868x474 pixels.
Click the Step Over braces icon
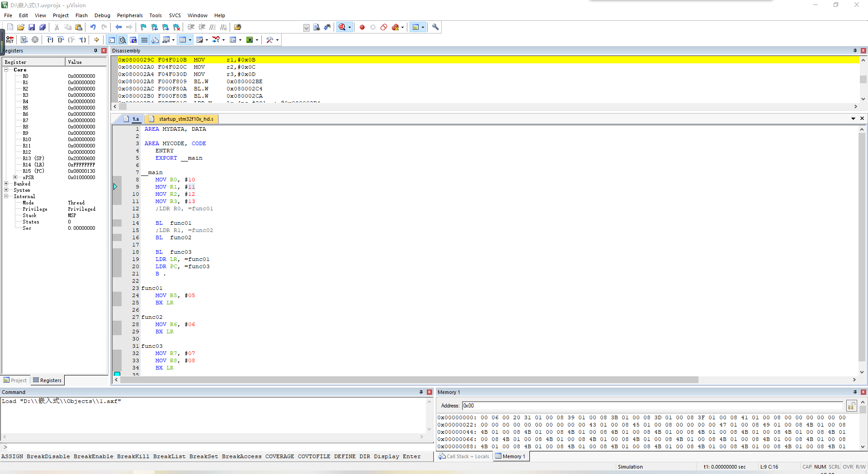(x=61, y=40)
